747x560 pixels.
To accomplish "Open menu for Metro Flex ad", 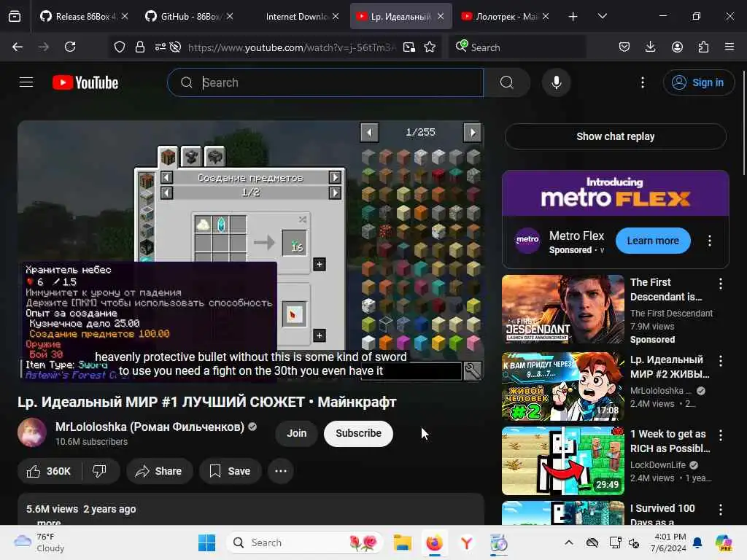I will [709, 241].
